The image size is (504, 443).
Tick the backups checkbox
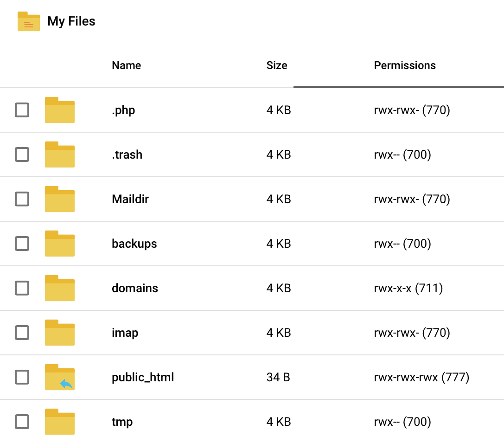[x=22, y=244]
